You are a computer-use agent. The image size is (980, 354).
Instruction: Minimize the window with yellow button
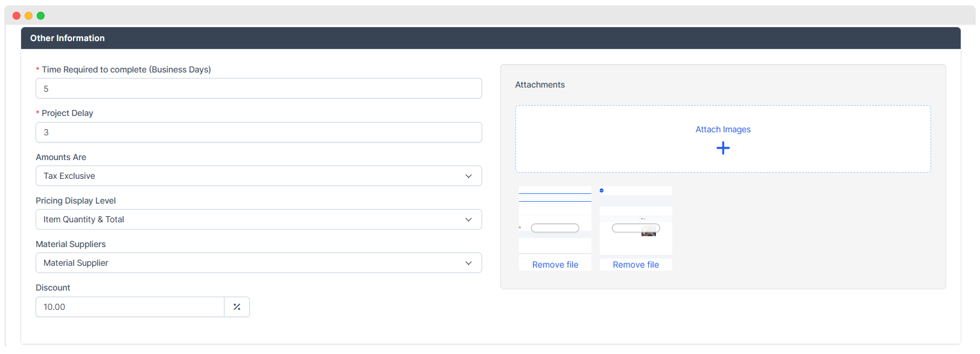click(x=28, y=16)
